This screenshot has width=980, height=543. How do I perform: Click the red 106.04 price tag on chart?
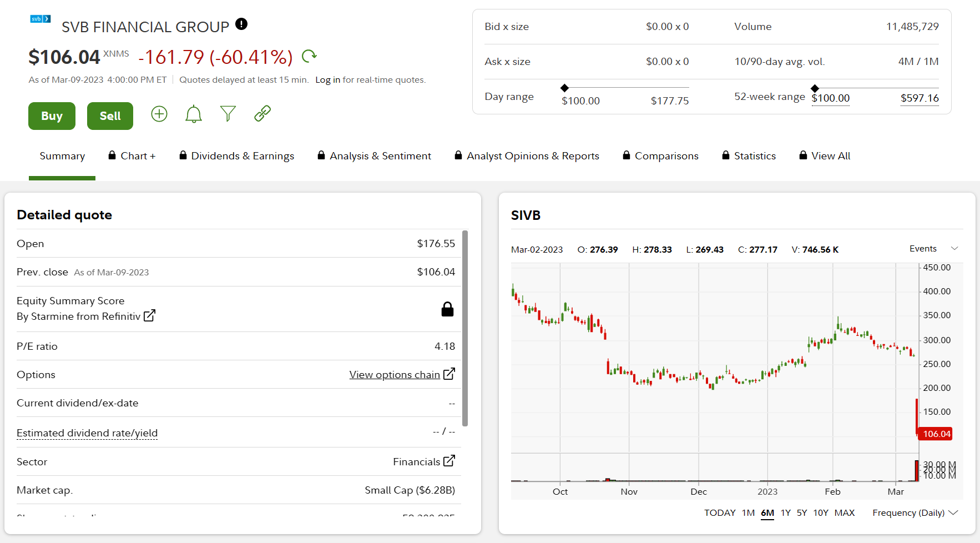pyautogui.click(x=936, y=434)
